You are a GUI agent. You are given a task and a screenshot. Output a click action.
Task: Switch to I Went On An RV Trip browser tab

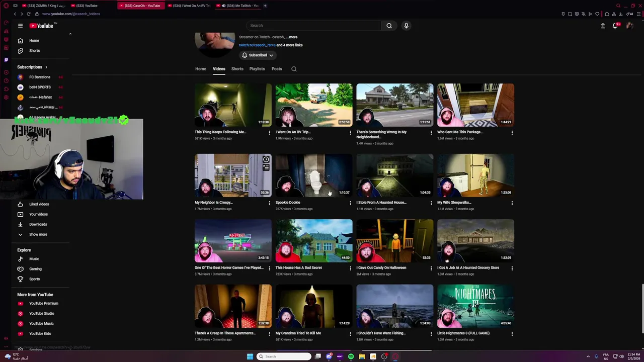(x=189, y=6)
